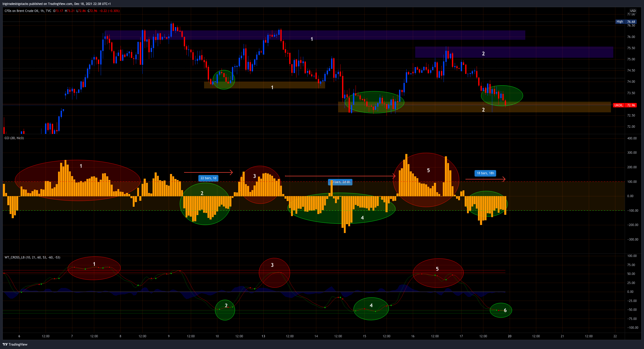
Task: Select the orange support zone labeled 2
Action: (474, 107)
